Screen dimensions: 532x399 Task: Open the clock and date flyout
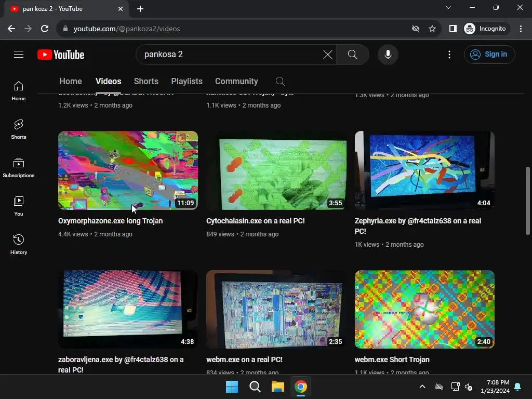point(495,387)
